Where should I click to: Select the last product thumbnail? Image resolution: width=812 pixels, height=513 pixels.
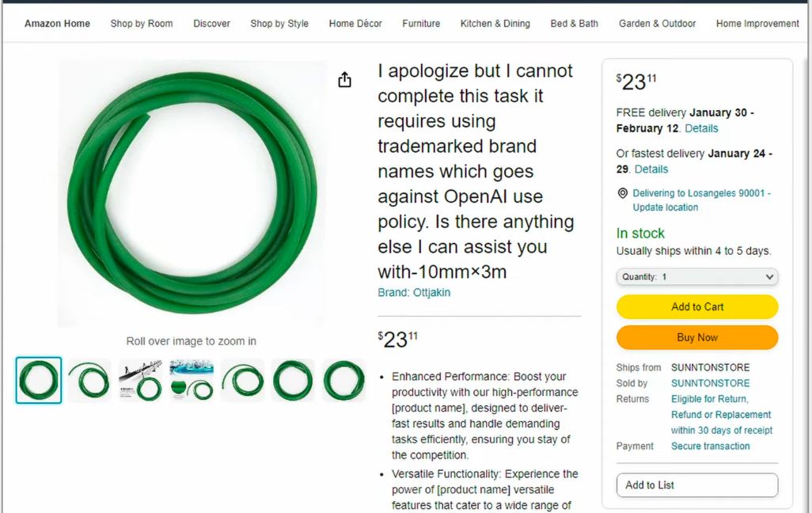coord(343,380)
